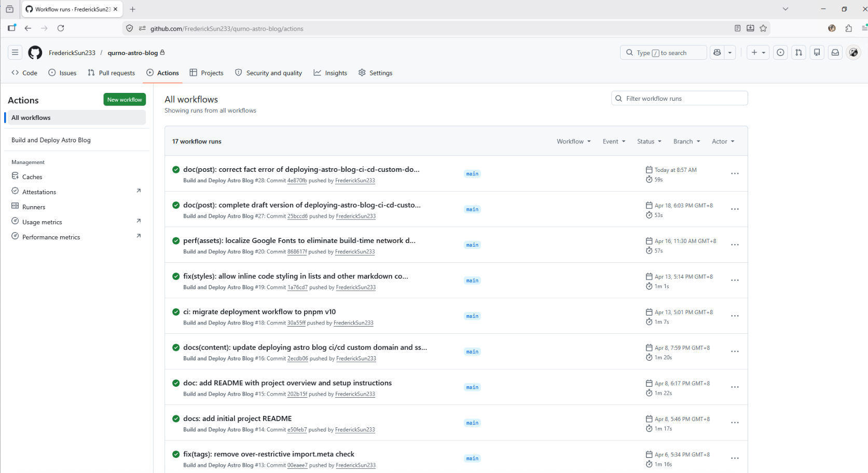Click the New workflow button
The height and width of the screenshot is (473, 868).
coord(125,100)
